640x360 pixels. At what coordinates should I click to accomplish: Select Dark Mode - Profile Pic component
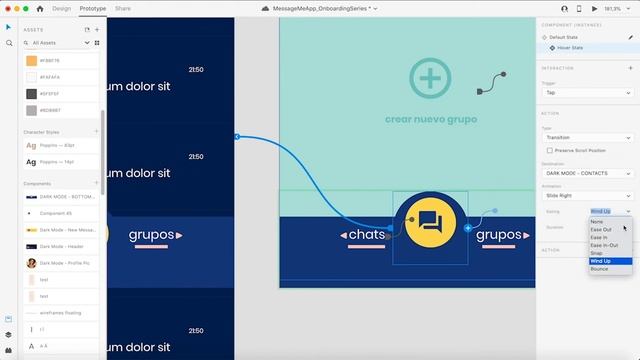pyautogui.click(x=61, y=263)
